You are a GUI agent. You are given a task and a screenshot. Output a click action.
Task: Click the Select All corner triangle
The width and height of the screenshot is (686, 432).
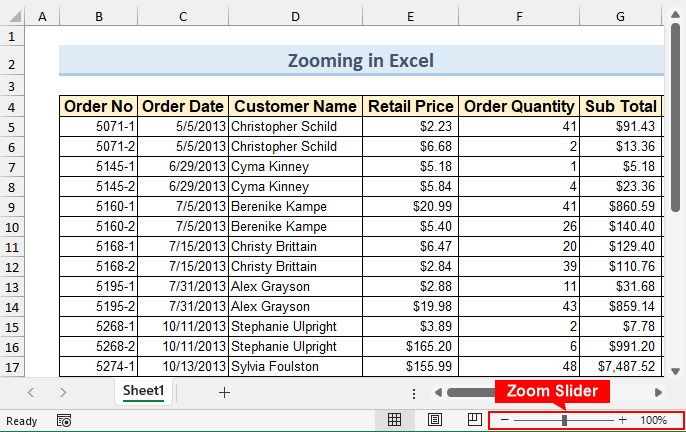[x=15, y=17]
